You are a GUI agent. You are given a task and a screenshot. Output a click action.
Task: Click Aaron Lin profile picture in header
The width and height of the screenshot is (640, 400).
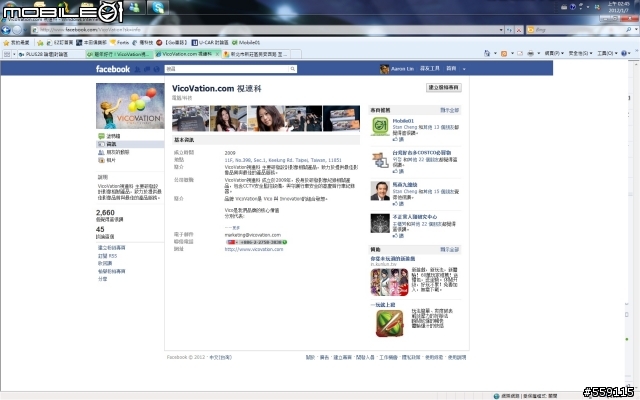coord(384,69)
